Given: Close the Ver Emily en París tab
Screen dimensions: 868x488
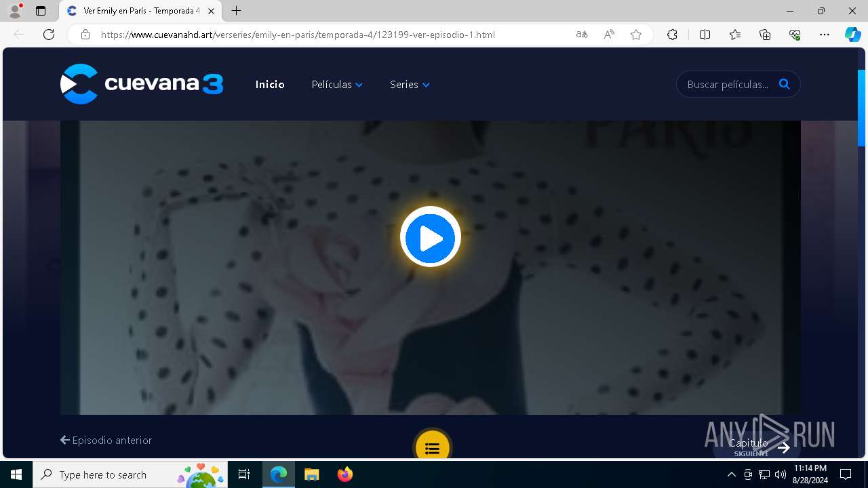Looking at the screenshot, I should [x=211, y=11].
